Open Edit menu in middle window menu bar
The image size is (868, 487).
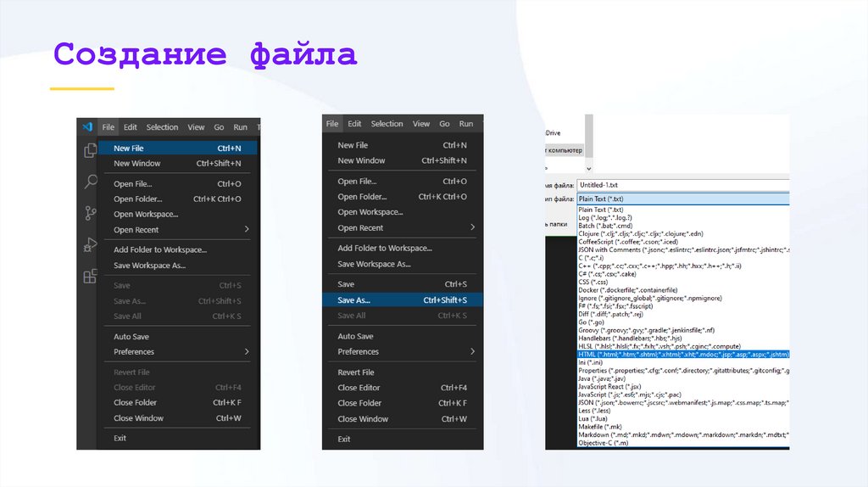pyautogui.click(x=354, y=124)
